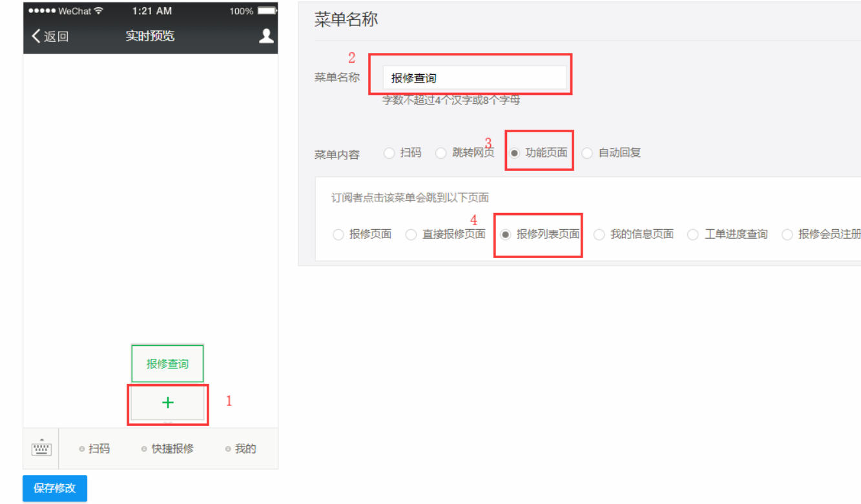This screenshot has height=504, width=861.
Task: Add a submenu with the green plus
Action: tap(168, 403)
